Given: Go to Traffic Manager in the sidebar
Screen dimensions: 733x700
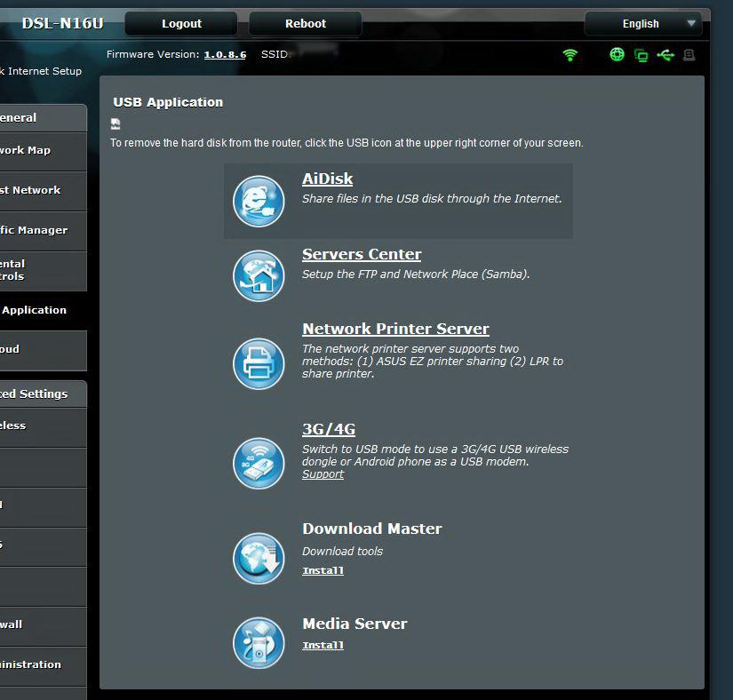Looking at the screenshot, I should (x=43, y=231).
